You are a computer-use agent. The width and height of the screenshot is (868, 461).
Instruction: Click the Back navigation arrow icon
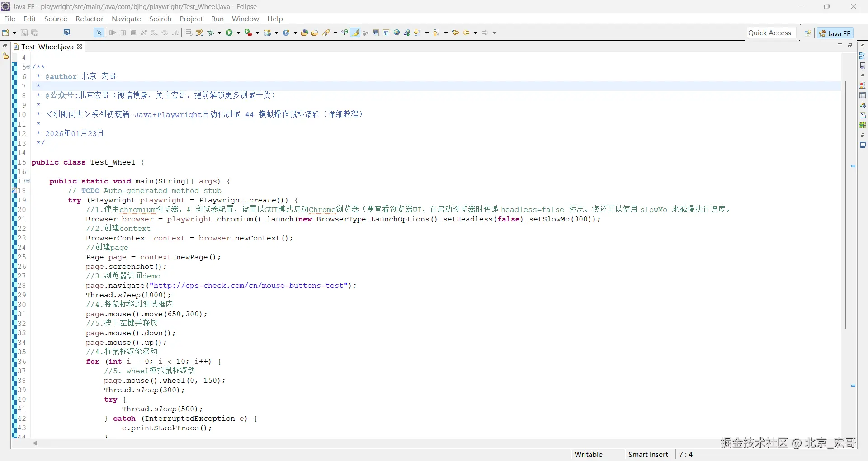[x=466, y=33]
